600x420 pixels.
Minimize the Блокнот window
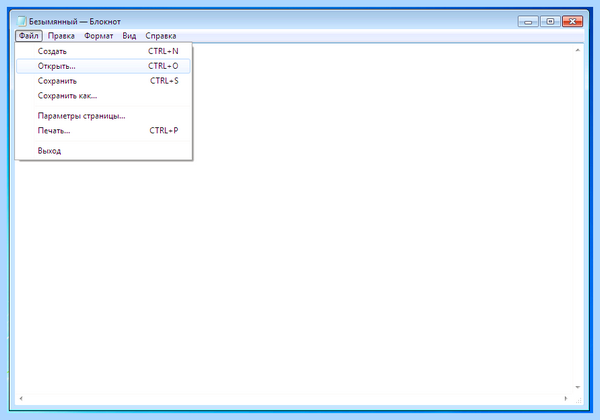coord(528,21)
